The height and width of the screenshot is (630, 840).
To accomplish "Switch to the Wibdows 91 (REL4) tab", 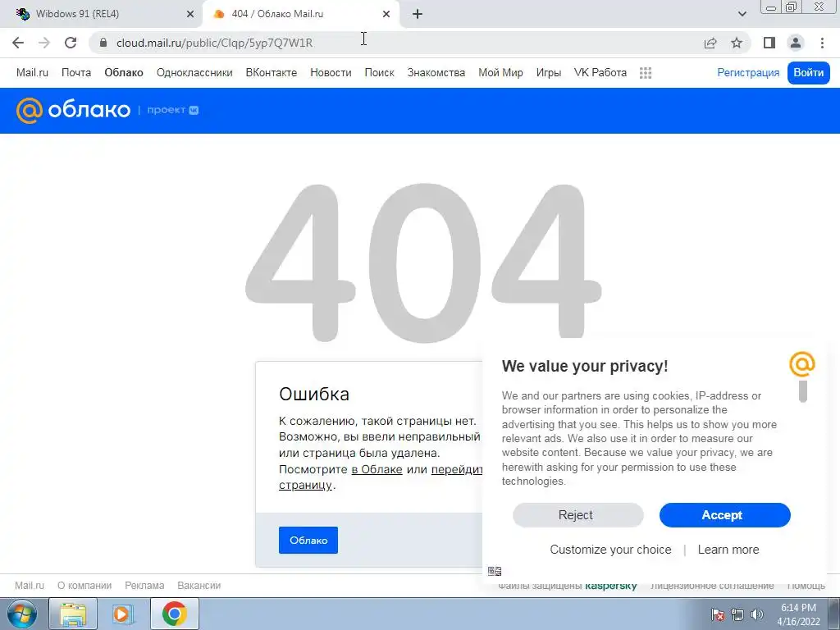I will click(x=102, y=15).
